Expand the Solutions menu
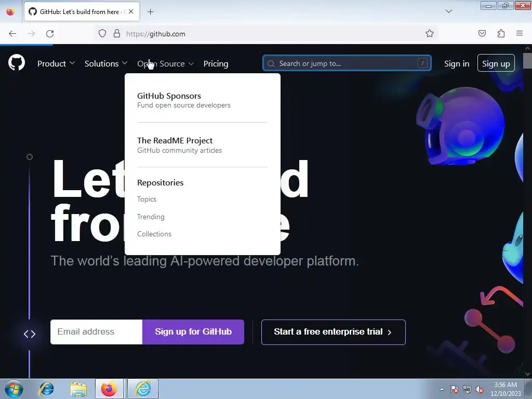This screenshot has height=399, width=532. [106, 63]
